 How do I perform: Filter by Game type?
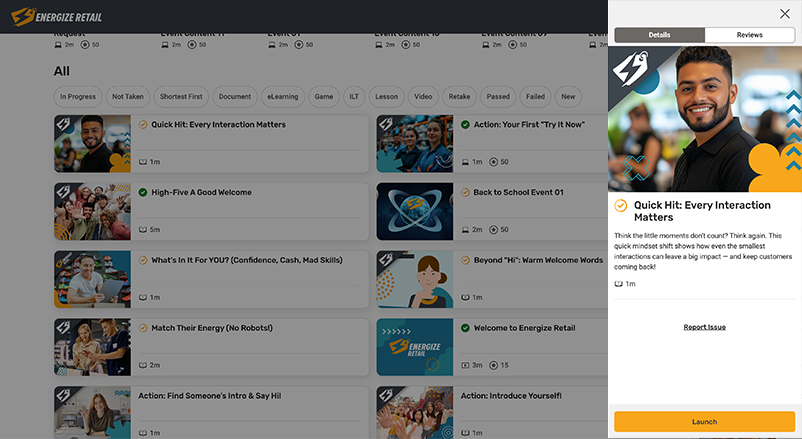coord(324,97)
